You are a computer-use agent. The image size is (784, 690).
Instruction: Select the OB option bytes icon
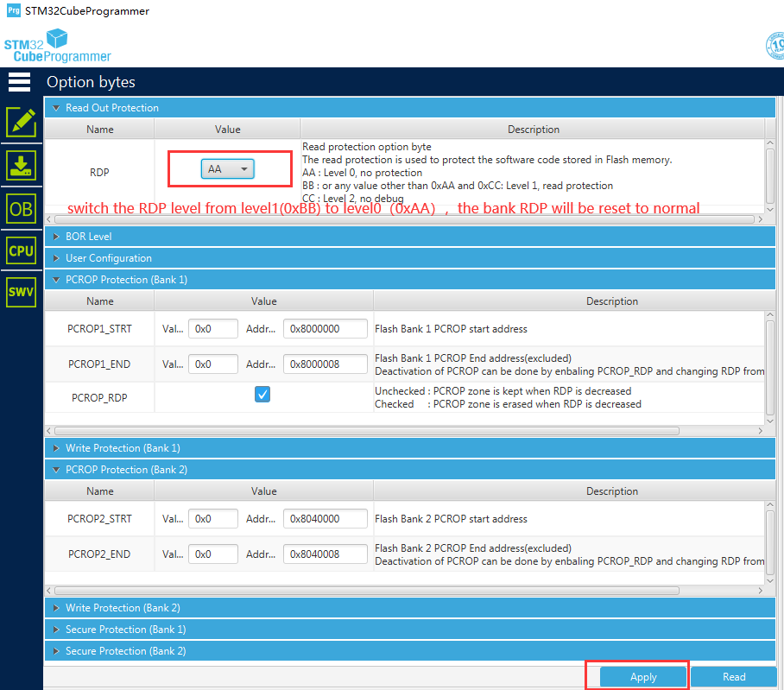click(x=21, y=208)
